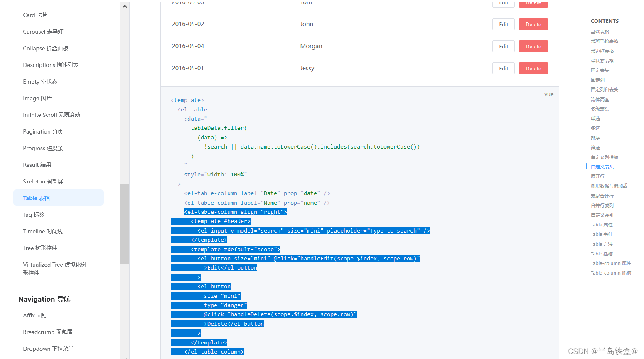
Task: Jump to Table-column 插槽 section
Action: [611, 273]
